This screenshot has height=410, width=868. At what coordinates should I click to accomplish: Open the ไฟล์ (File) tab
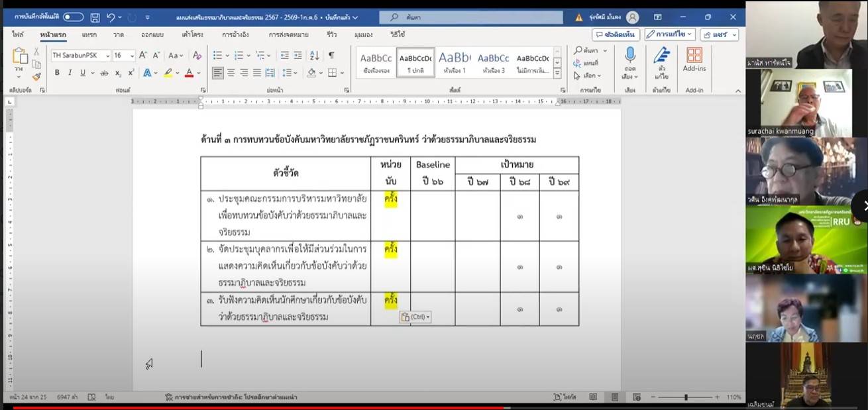[18, 34]
